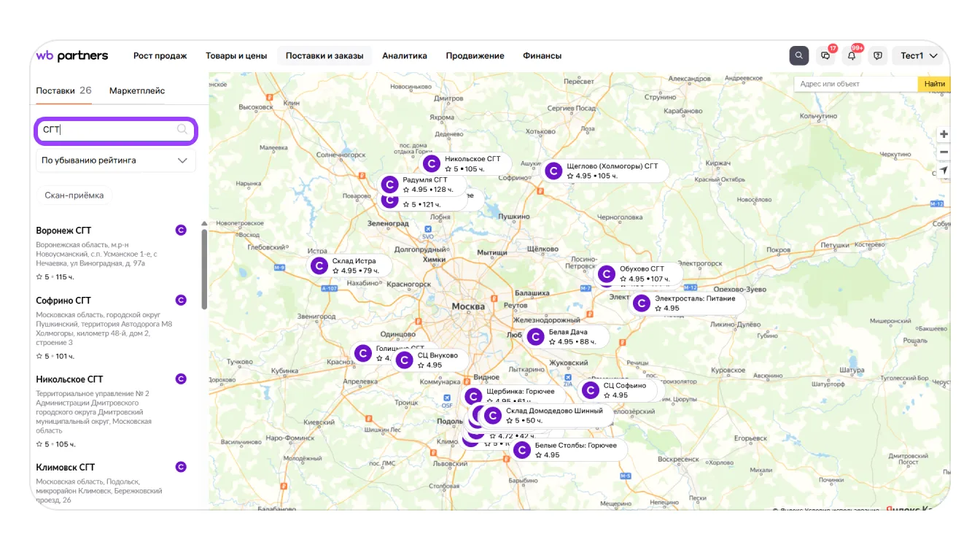Screen dimensions: 980x550
Task: Open the Рост продаж menu
Action: coord(160,55)
